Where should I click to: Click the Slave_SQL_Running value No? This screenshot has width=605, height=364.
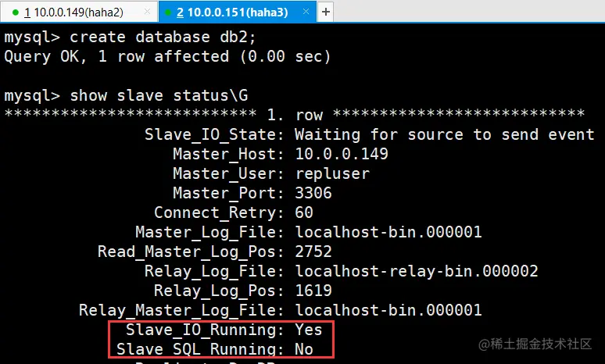click(303, 349)
